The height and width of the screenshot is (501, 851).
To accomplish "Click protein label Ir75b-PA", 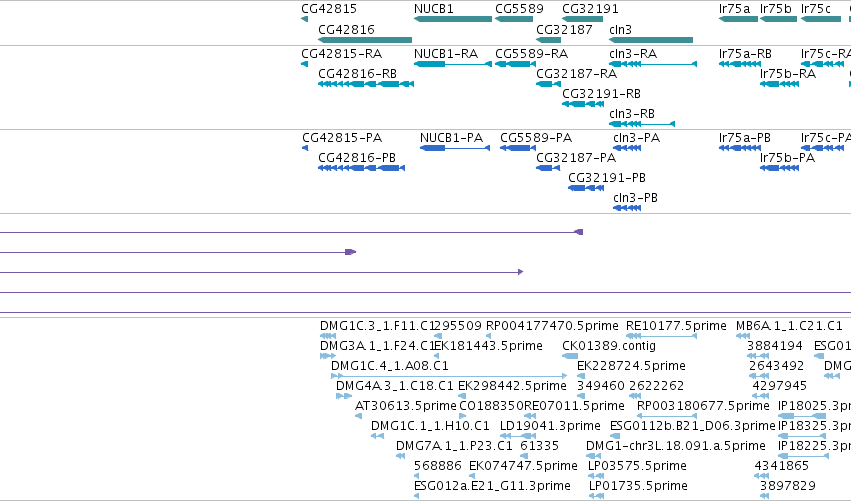I will pyautogui.click(x=787, y=158).
